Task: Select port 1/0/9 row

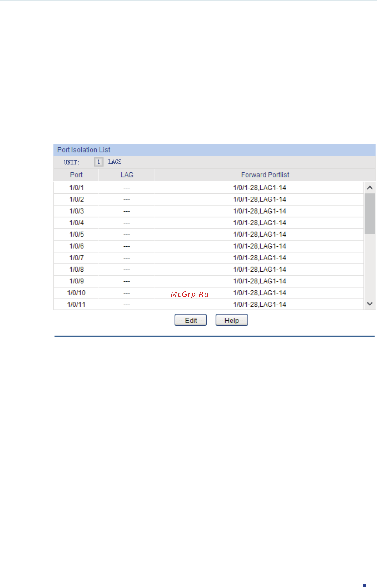Action: point(209,281)
